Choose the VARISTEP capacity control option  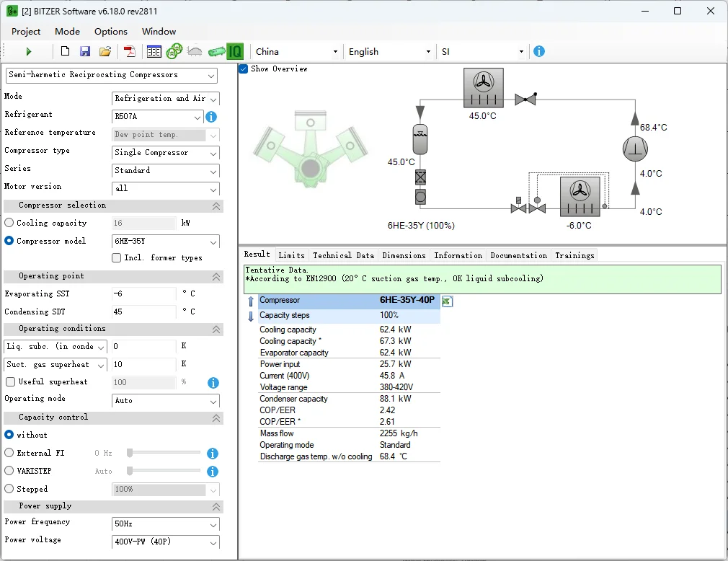[9, 471]
